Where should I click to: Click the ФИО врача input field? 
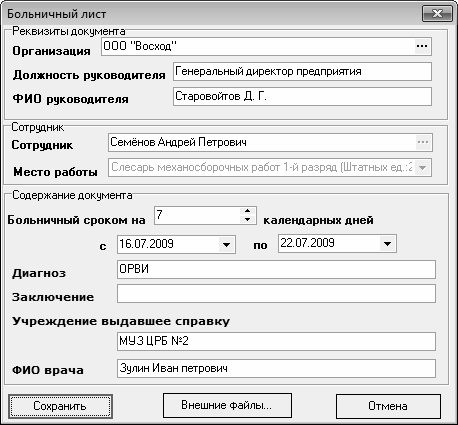[x=276, y=369]
